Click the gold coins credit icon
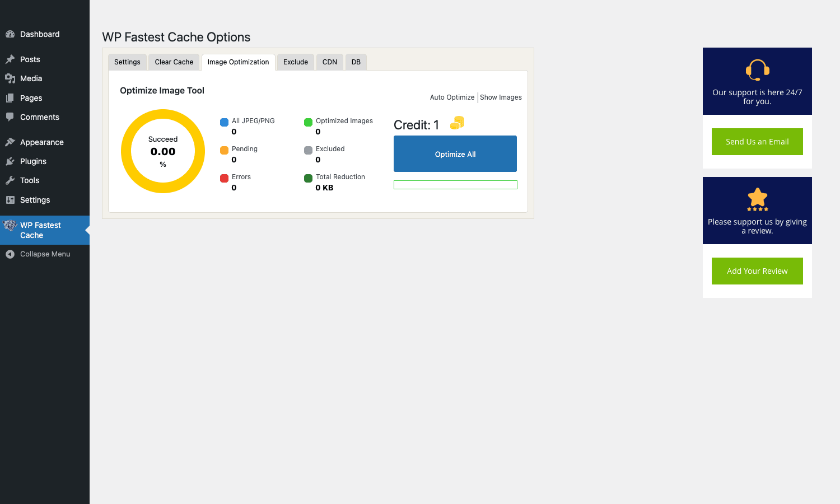Screen dimensions: 840x504 [x=457, y=123]
